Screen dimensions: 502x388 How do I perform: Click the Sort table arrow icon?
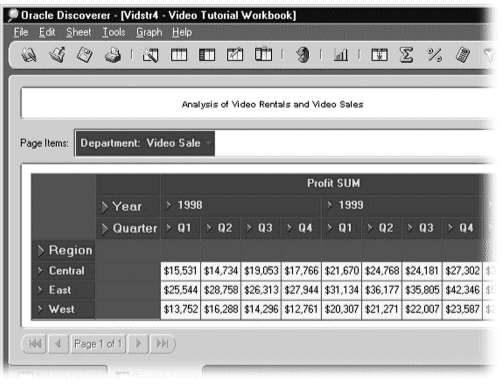tap(379, 55)
